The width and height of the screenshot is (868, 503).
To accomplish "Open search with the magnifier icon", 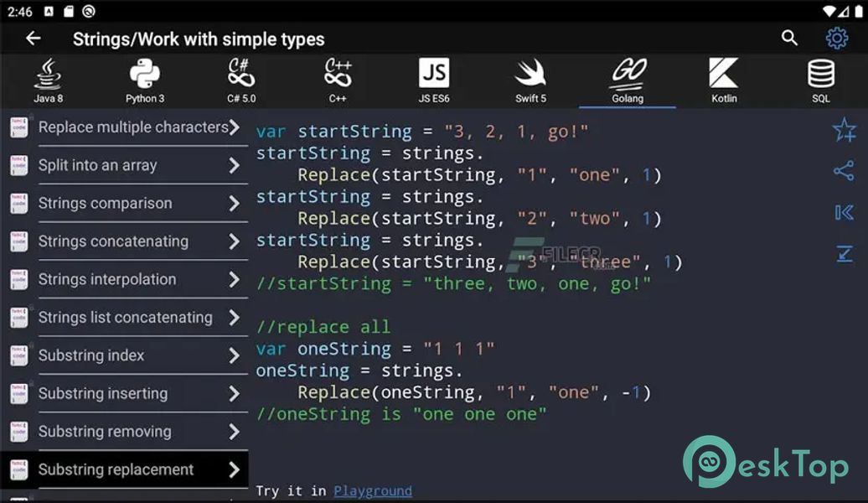I will pos(789,39).
